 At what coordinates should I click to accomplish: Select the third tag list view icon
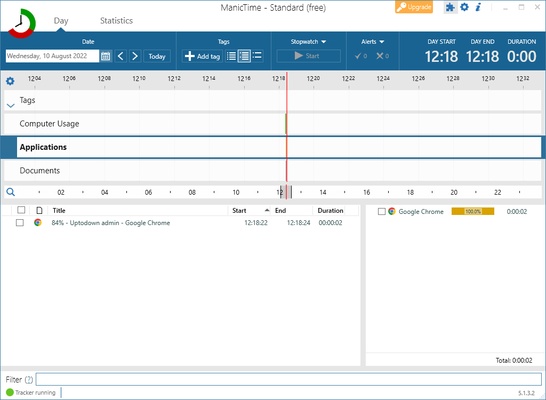(x=257, y=56)
